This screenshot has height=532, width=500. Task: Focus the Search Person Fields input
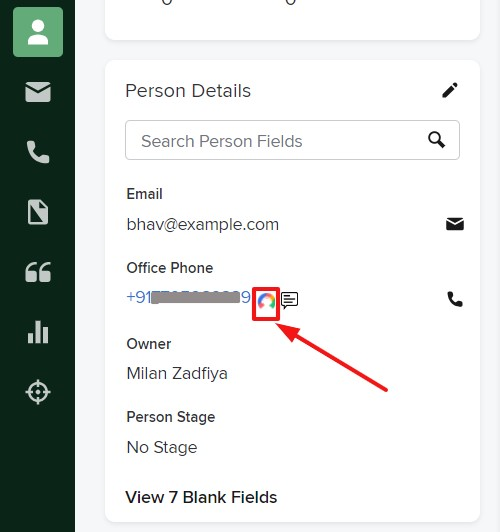pyautogui.click(x=292, y=140)
